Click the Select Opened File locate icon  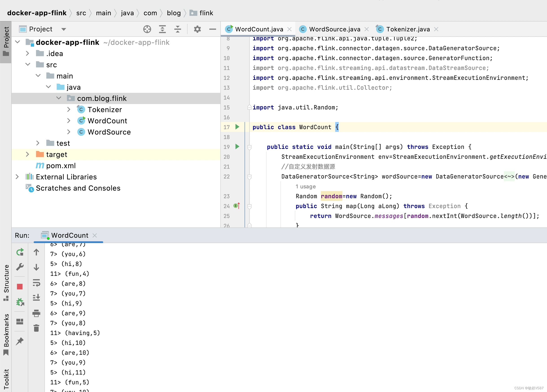pyautogui.click(x=147, y=29)
